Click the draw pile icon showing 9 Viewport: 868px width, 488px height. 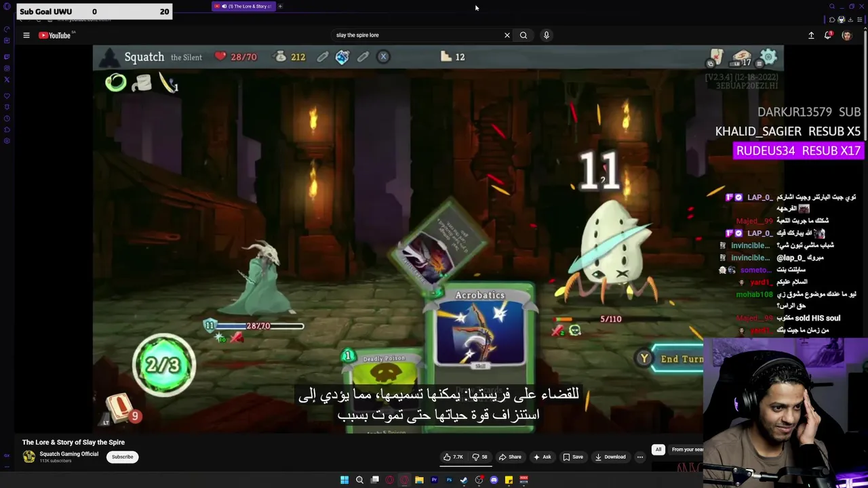(123, 409)
